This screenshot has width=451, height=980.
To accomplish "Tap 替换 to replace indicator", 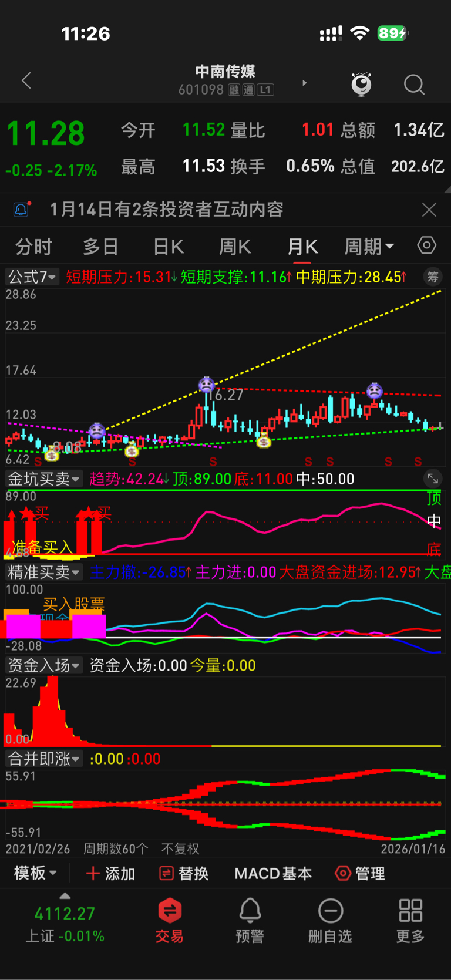I will [184, 874].
